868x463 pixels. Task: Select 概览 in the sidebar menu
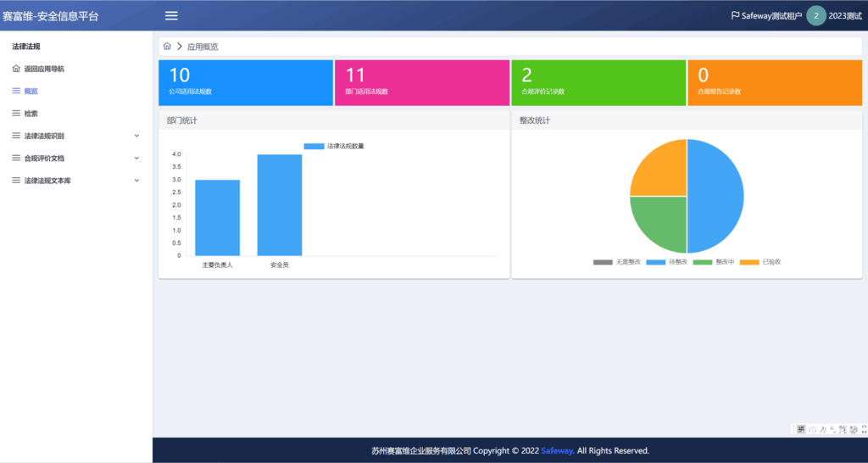(x=31, y=91)
